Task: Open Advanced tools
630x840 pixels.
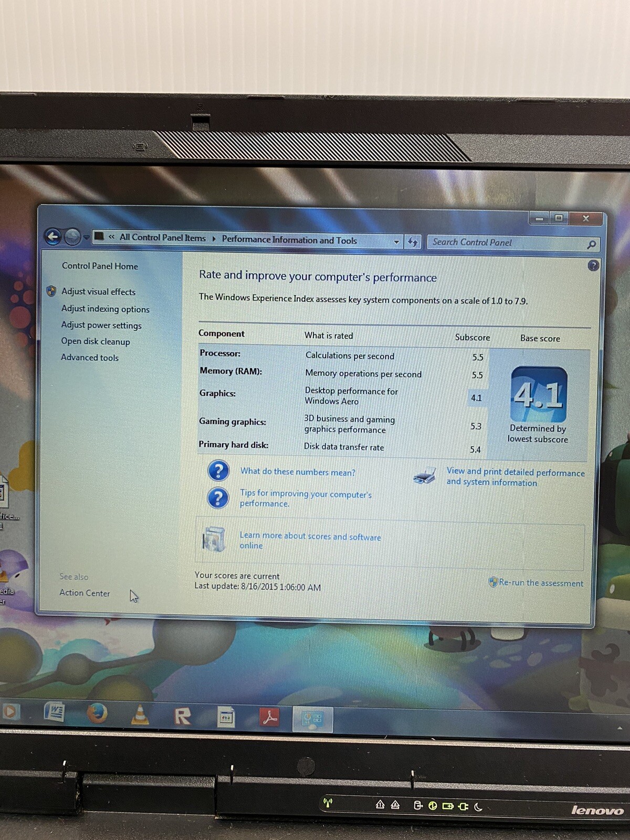Action: tap(90, 358)
